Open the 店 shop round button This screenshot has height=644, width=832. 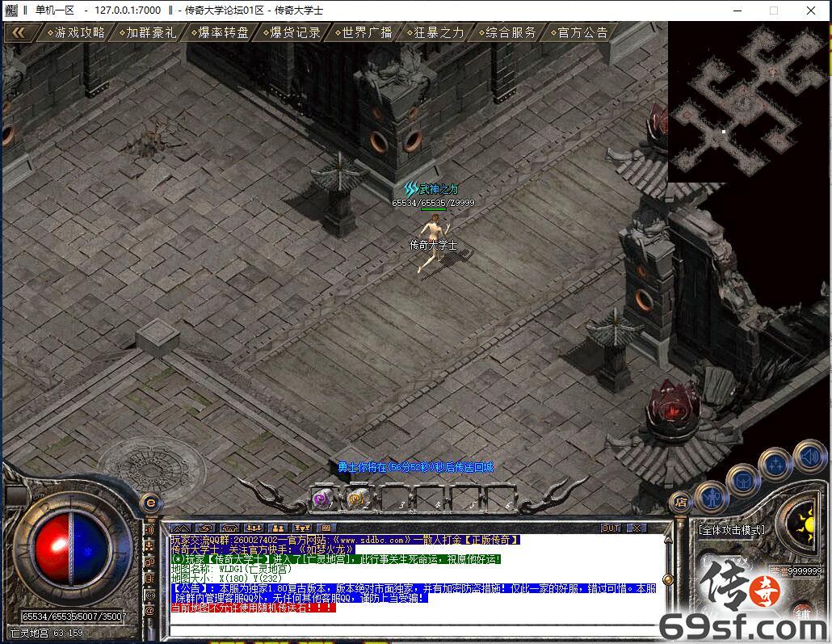point(681,502)
